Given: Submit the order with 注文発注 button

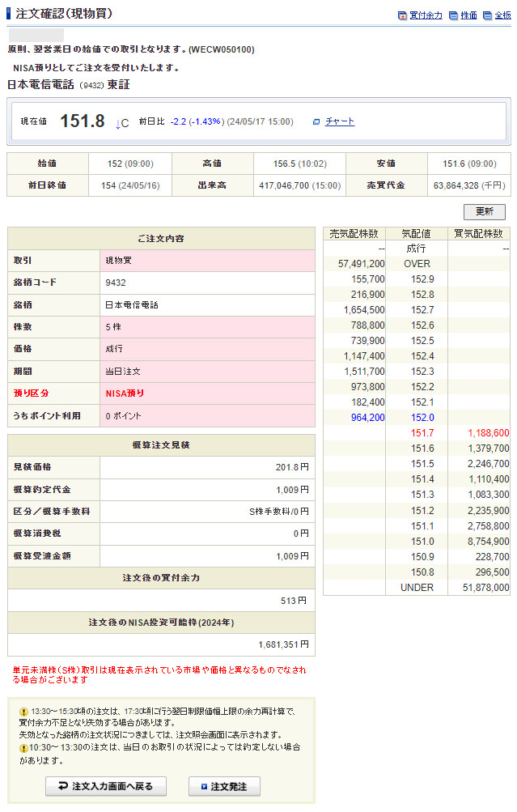Looking at the screenshot, I should (x=224, y=786).
